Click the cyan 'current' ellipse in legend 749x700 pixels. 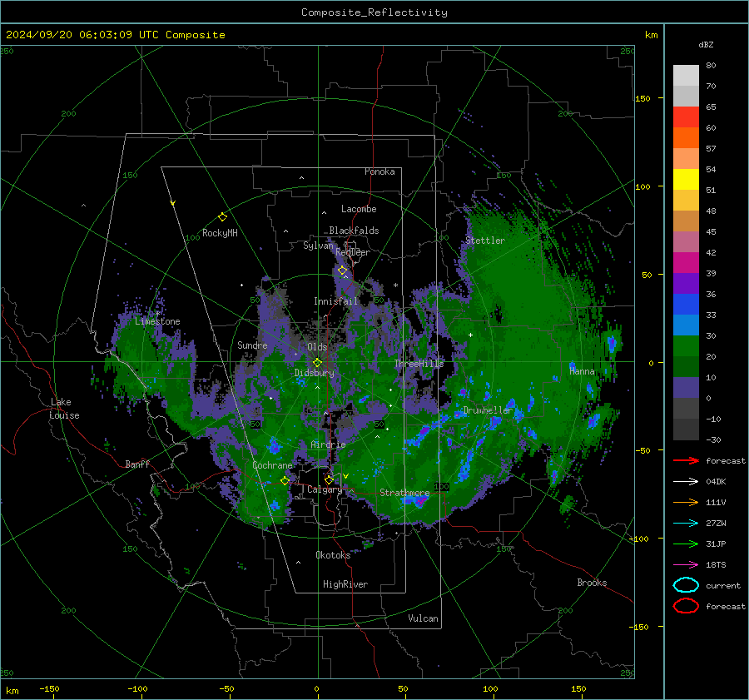(686, 585)
